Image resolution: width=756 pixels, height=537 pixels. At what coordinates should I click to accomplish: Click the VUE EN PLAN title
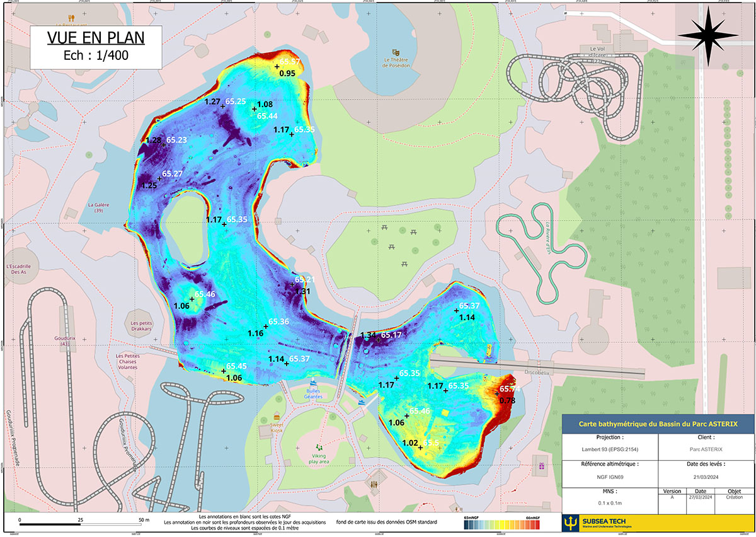tap(96, 38)
